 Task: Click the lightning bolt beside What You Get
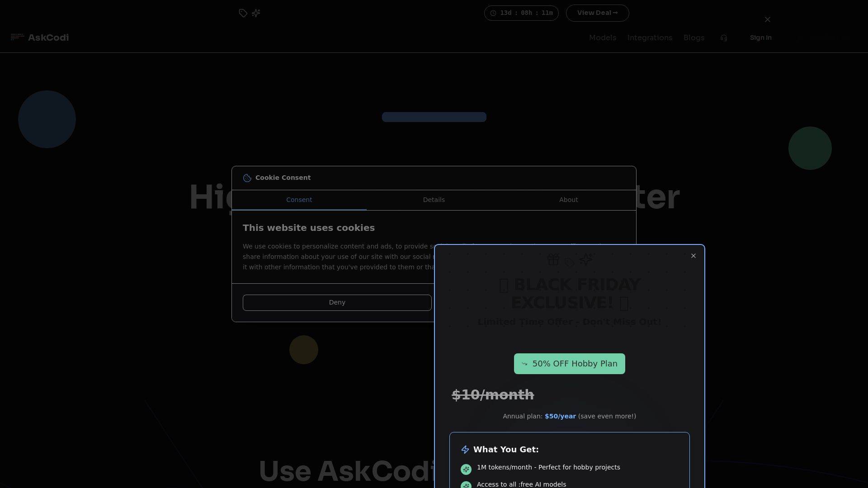point(465,449)
